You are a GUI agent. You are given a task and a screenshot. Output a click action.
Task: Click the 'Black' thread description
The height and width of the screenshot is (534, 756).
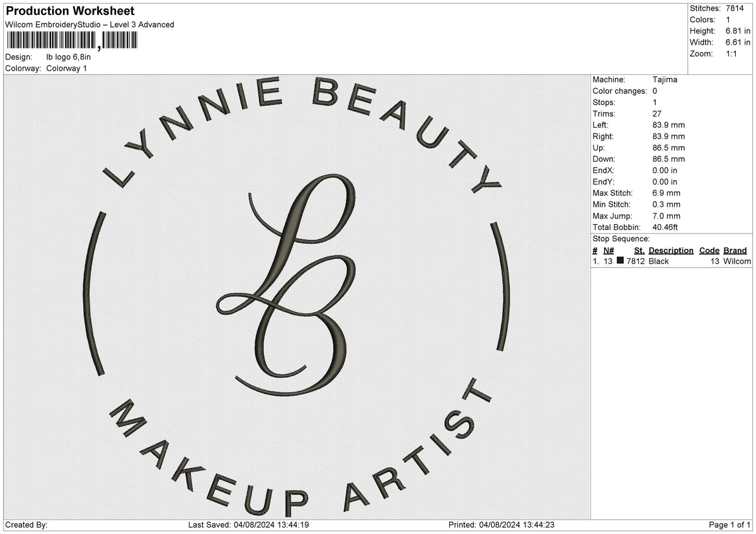(x=658, y=261)
